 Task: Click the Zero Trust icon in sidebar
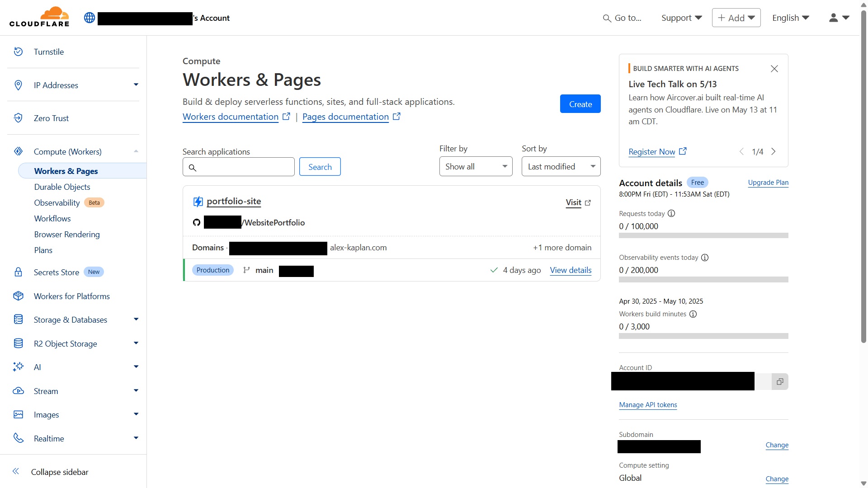click(18, 118)
